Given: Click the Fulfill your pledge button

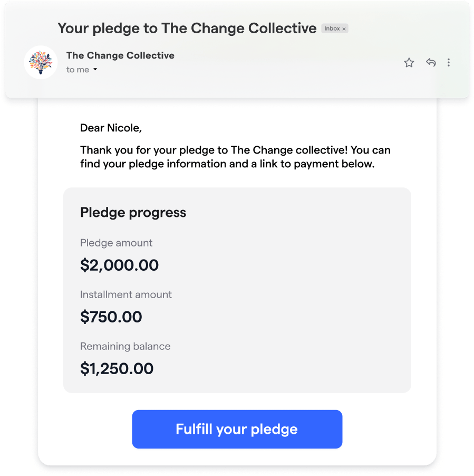Looking at the screenshot, I should click(x=237, y=429).
